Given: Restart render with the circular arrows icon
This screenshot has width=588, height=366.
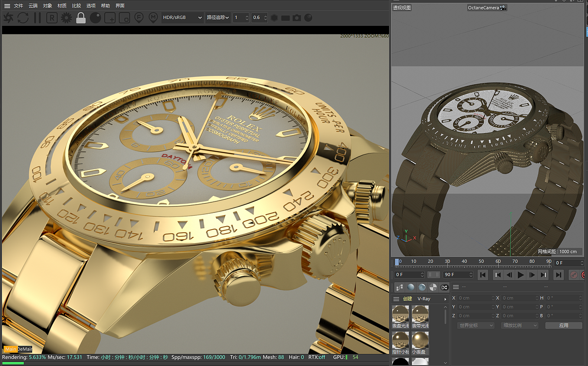Looking at the screenshot, I should (x=23, y=18).
